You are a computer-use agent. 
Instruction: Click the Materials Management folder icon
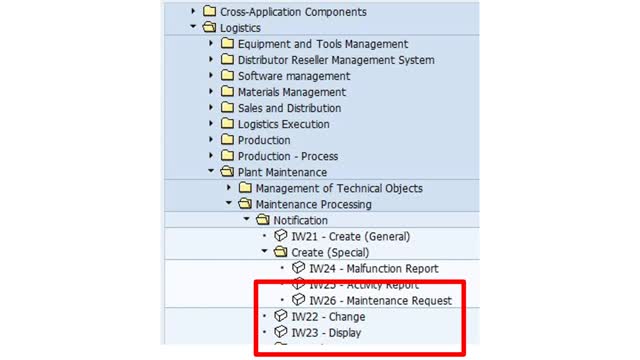click(227, 91)
